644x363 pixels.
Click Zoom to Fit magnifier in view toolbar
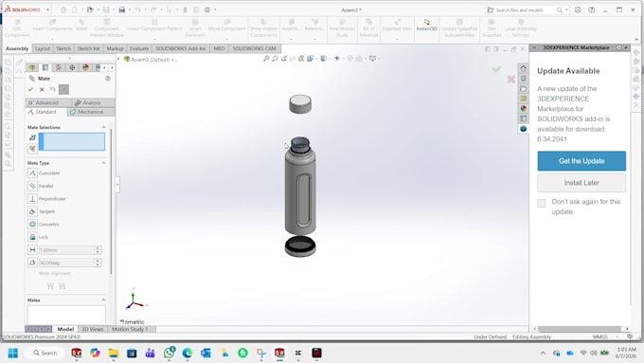point(266,59)
